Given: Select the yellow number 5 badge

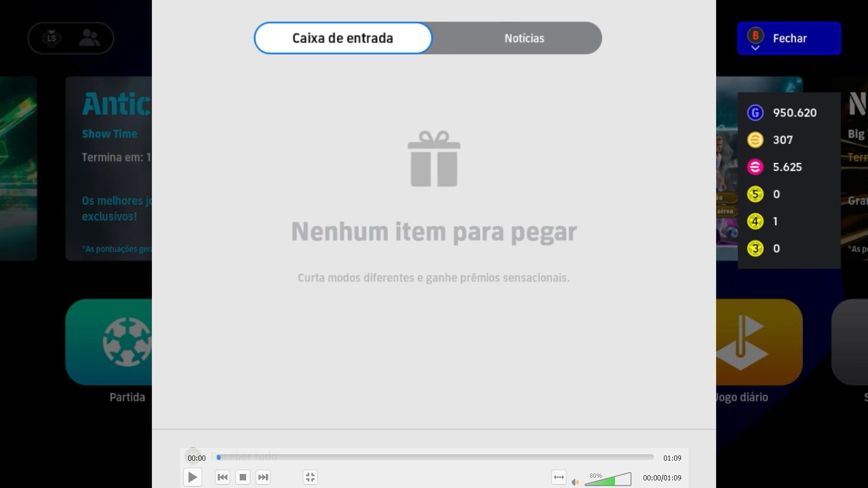Looking at the screenshot, I should (x=755, y=194).
